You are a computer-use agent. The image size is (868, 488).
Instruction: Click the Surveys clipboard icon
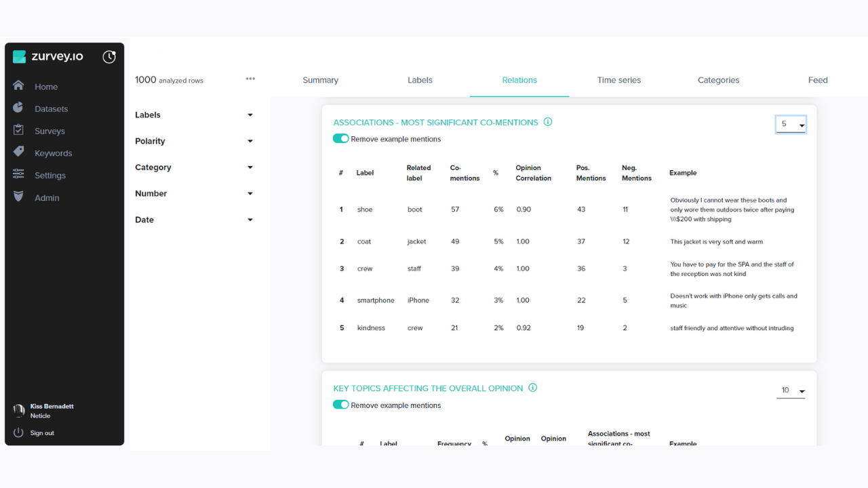18,130
